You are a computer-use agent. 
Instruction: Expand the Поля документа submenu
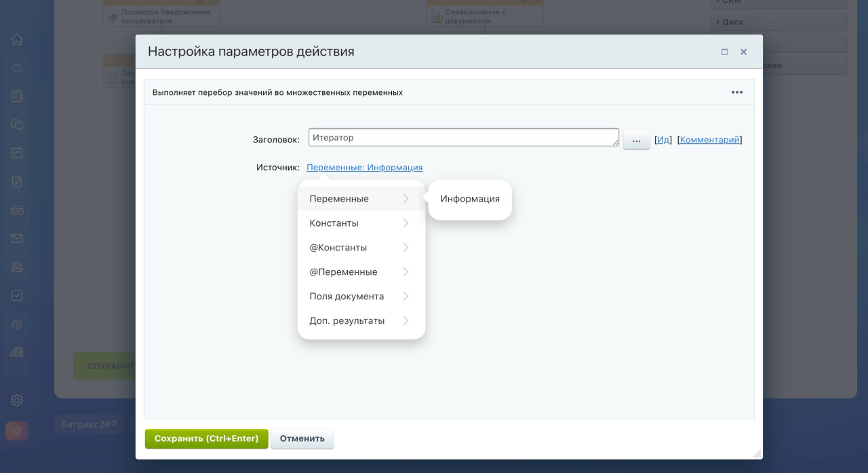[361, 297]
